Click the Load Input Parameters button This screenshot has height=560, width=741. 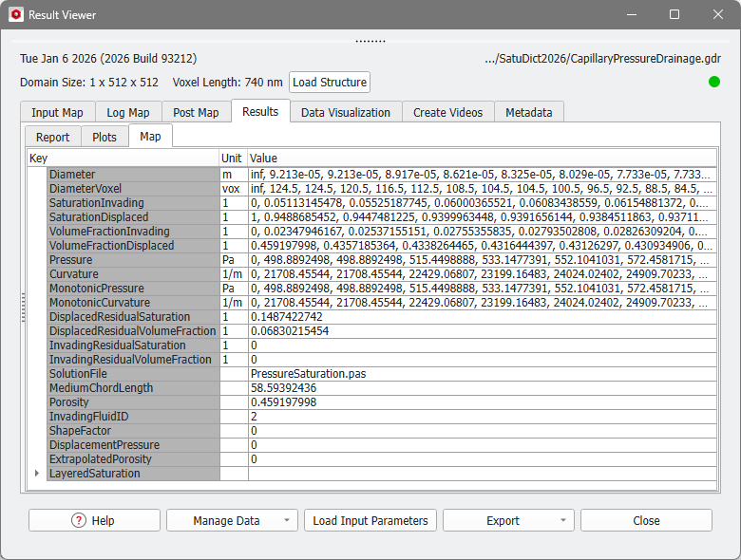click(370, 520)
